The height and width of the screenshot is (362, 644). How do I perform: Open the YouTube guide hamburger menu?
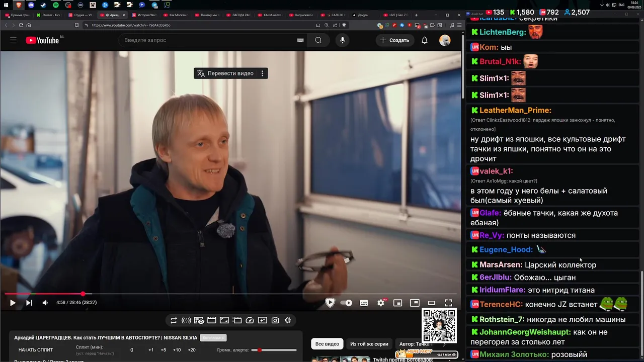coord(13,40)
